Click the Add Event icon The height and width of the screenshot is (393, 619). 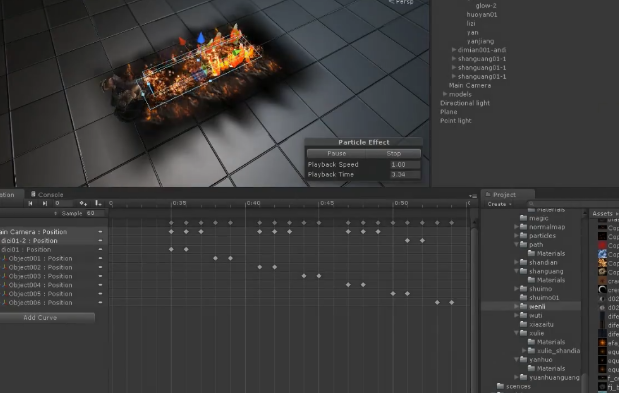pos(98,203)
